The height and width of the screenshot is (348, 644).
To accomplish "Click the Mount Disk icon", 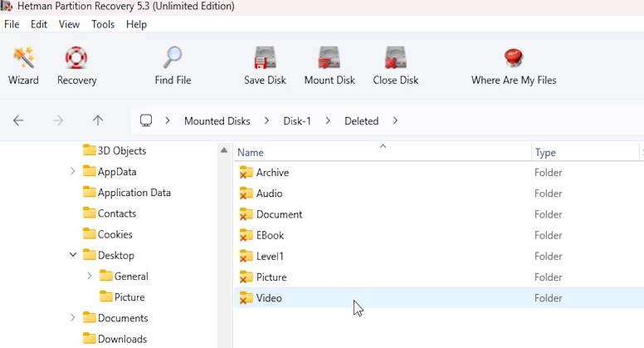I will pyautogui.click(x=329, y=57).
